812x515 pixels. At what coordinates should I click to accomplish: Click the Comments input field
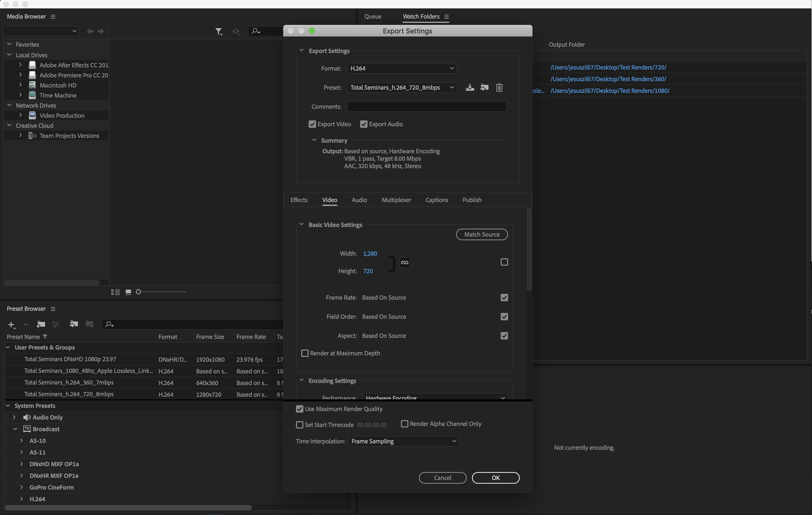[x=427, y=107]
